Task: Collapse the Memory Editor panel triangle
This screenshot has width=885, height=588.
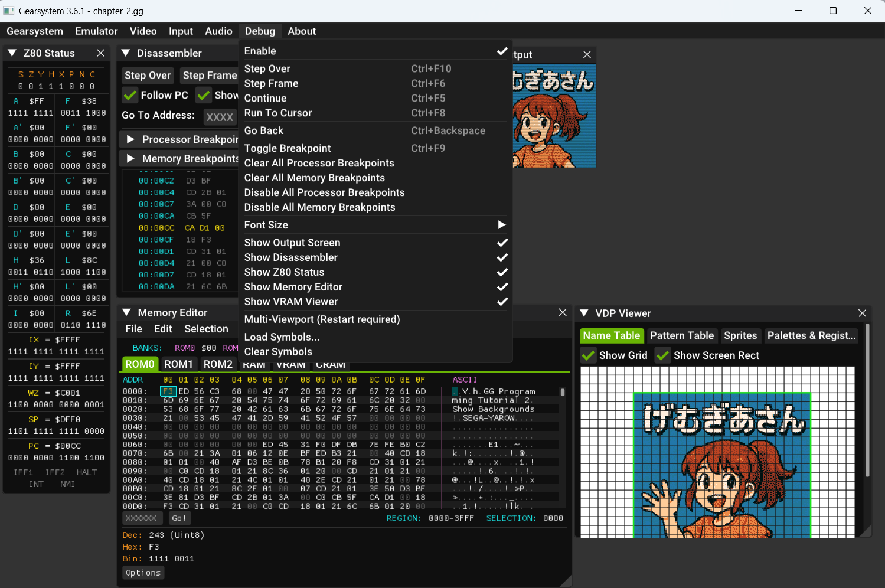Action: (x=126, y=312)
